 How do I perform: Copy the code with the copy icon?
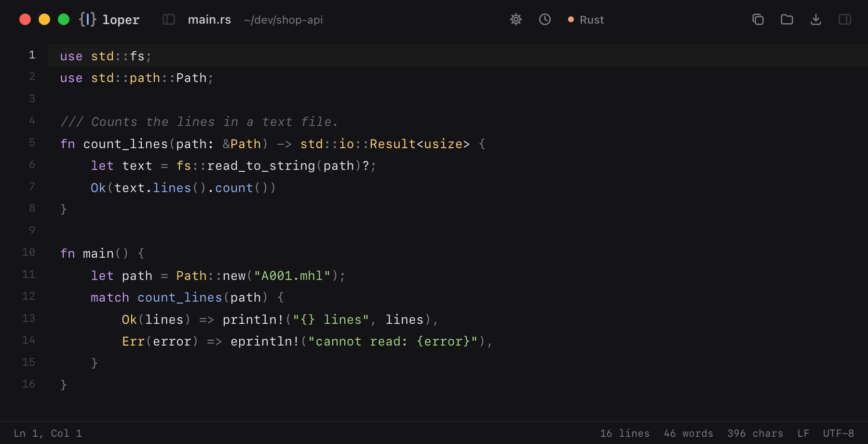[758, 19]
